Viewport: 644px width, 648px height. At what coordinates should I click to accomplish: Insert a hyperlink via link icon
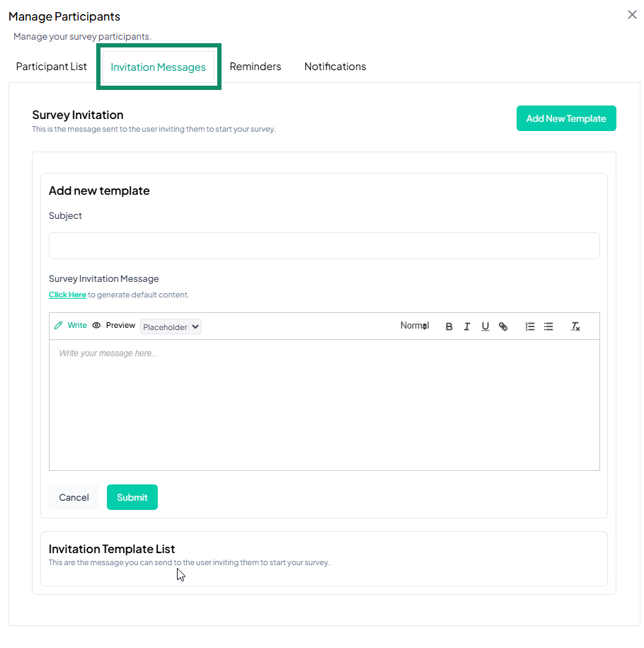pyautogui.click(x=503, y=326)
